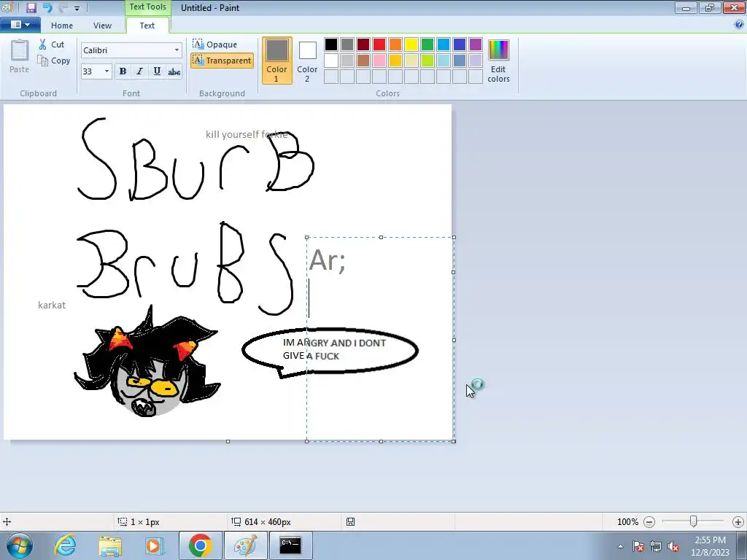747x560 pixels.
Task: Cut the selected text with scissors icon
Action: pyautogui.click(x=52, y=44)
